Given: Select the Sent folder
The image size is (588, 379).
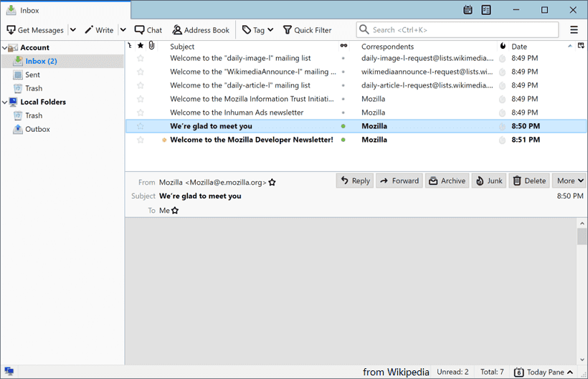Looking at the screenshot, I should pos(33,75).
